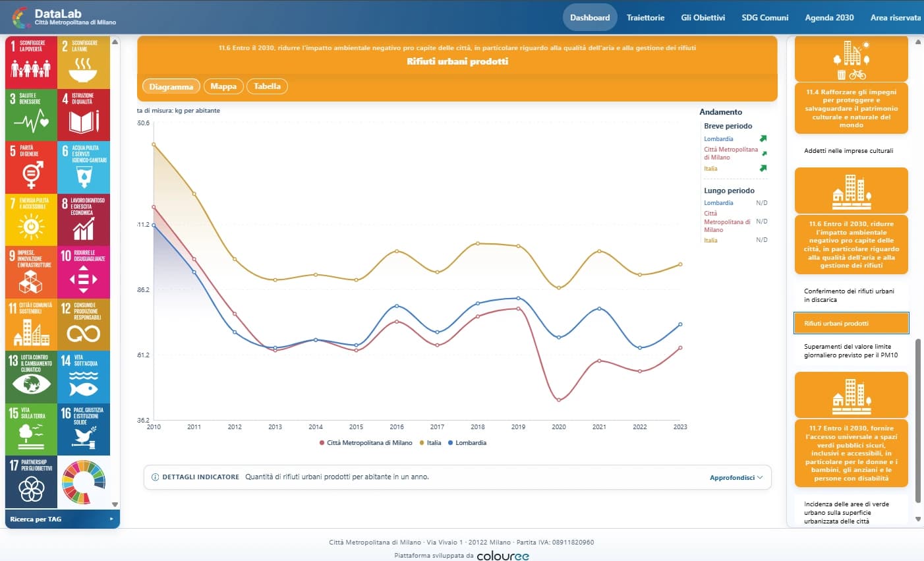Image resolution: width=924 pixels, height=561 pixels.
Task: Select SDG 7 Energia pulita e accessibile tile
Action: [31, 220]
